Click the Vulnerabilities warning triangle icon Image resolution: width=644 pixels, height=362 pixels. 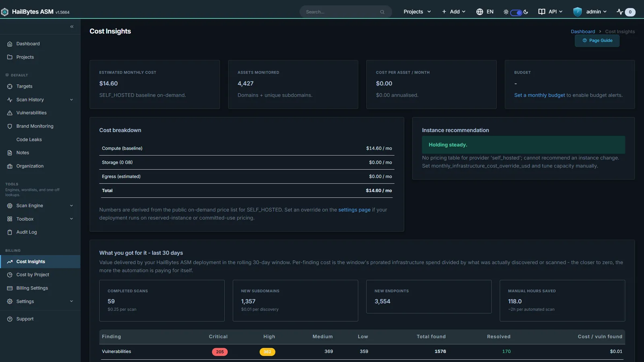[x=10, y=113]
